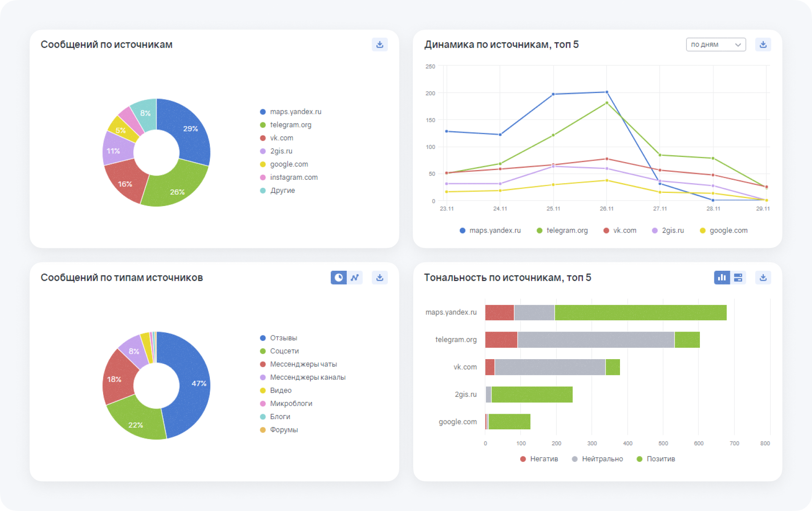This screenshot has width=812, height=511.
Task: Click the red negative bar for telegram.org
Action: pyautogui.click(x=501, y=340)
